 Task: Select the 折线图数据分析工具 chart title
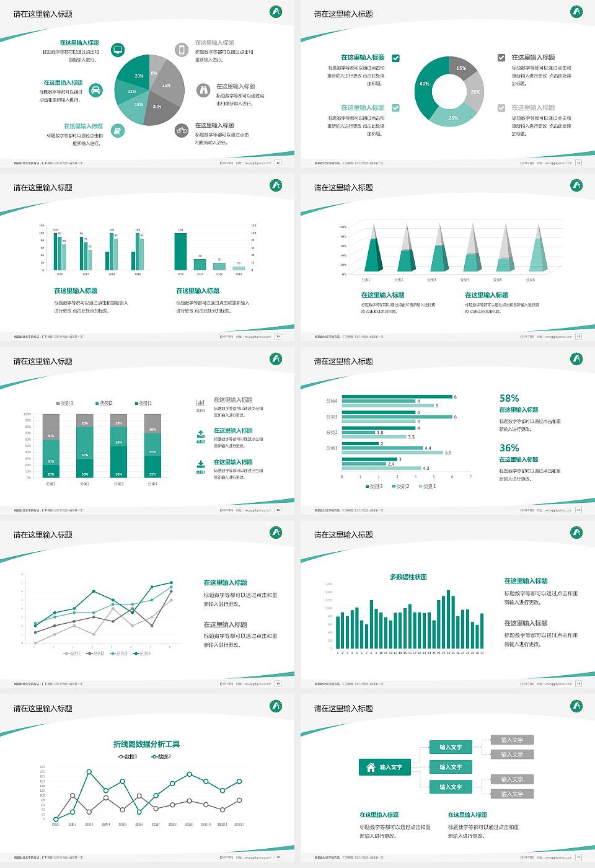(x=146, y=744)
